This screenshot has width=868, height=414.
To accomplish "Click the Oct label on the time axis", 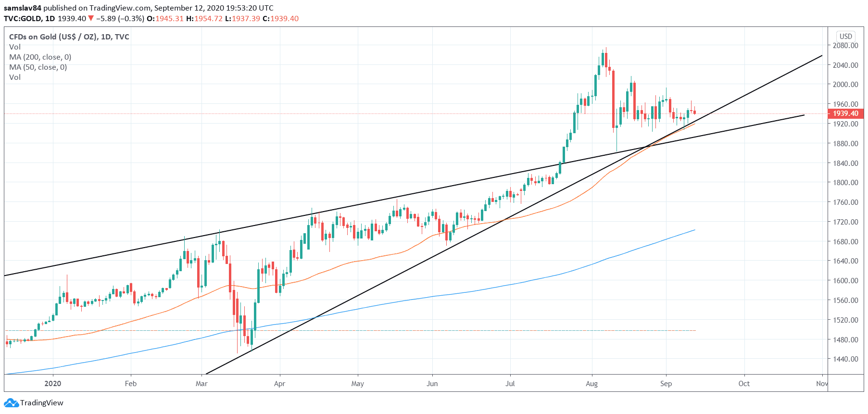I will click(x=743, y=383).
